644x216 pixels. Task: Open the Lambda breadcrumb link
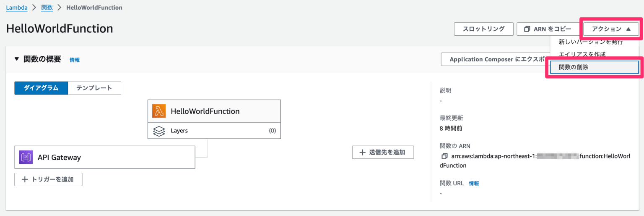tap(17, 8)
